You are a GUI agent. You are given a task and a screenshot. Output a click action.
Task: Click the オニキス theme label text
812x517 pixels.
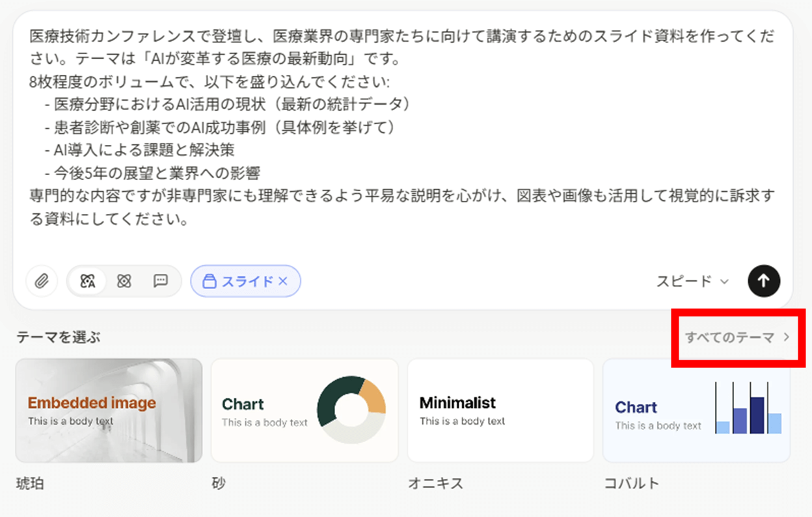coord(435,483)
